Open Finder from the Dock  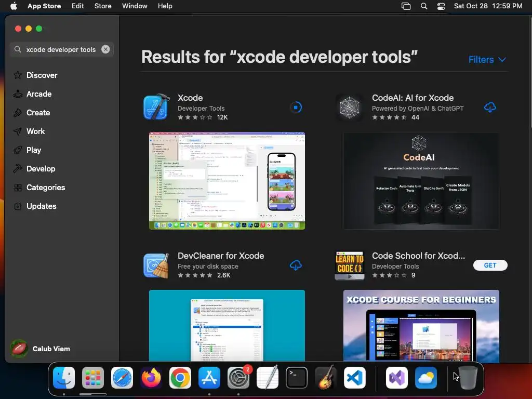click(64, 378)
